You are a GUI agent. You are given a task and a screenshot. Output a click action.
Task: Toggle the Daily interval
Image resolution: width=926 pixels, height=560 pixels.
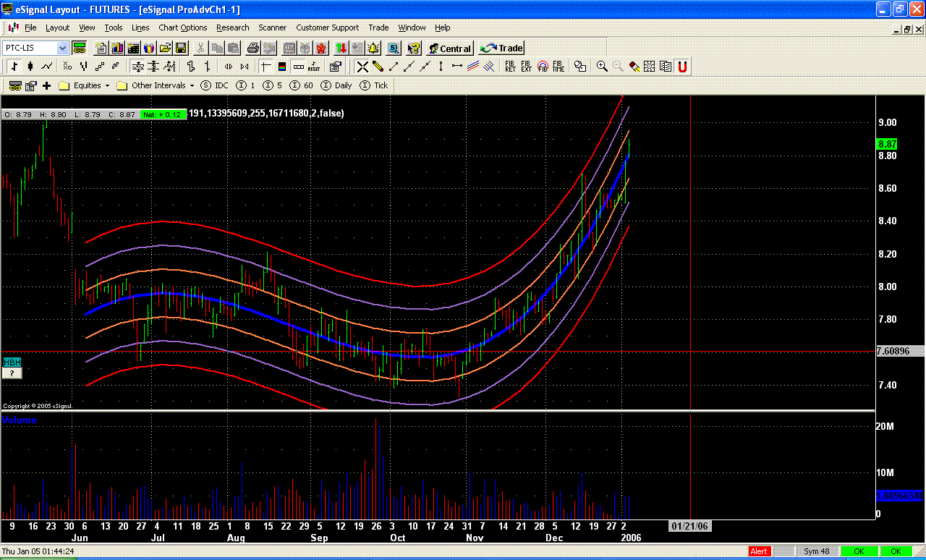[x=338, y=85]
